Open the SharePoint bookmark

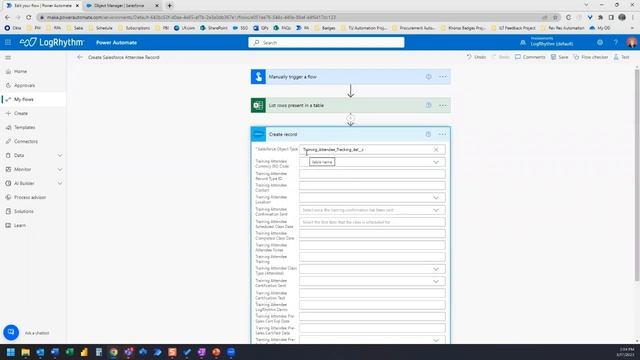(x=213, y=28)
